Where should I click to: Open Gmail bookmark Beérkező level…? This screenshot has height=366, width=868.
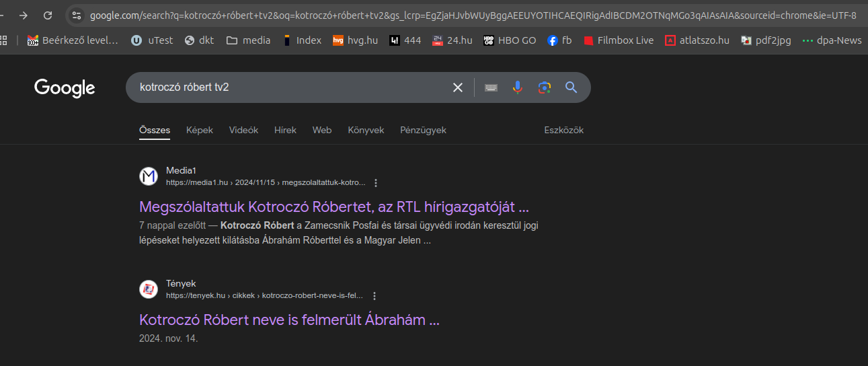73,40
